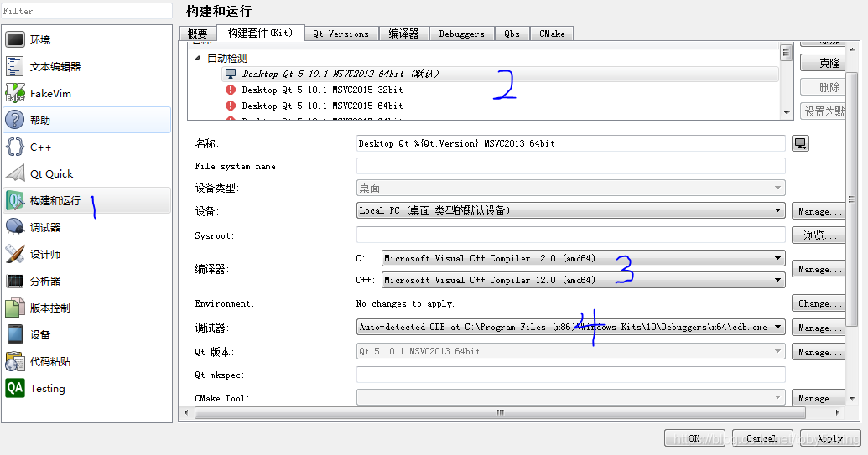
Task: Click the 克隆 clone button
Action: [x=823, y=63]
